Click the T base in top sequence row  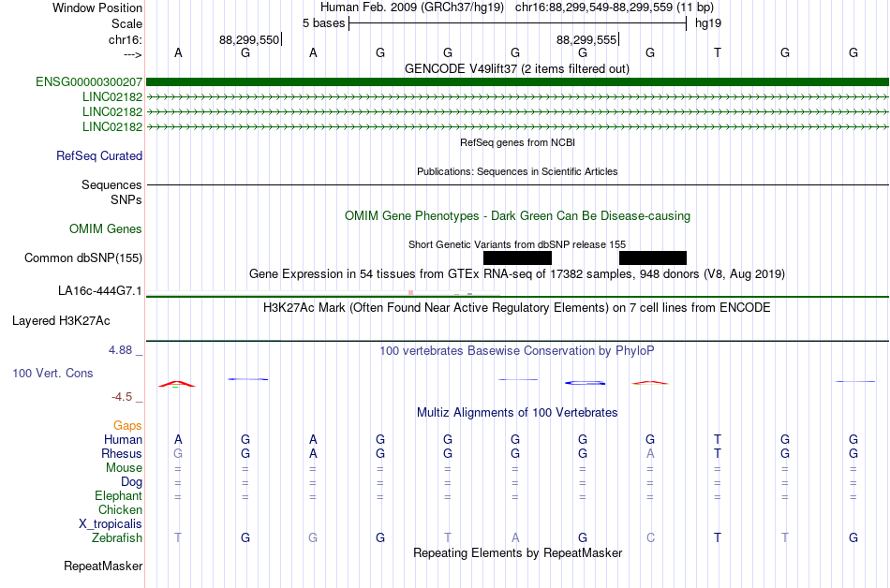718,52
